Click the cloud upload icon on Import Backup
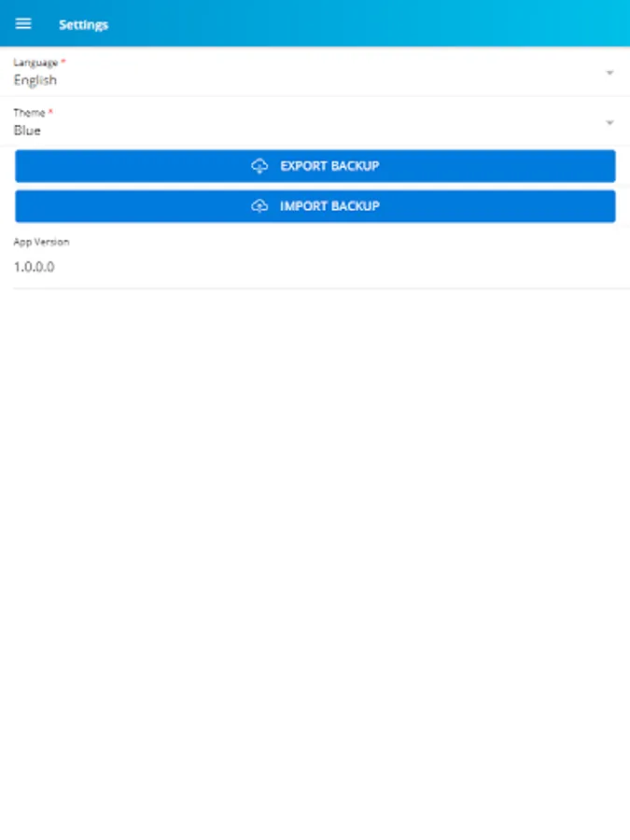The height and width of the screenshot is (840, 630). click(x=259, y=205)
